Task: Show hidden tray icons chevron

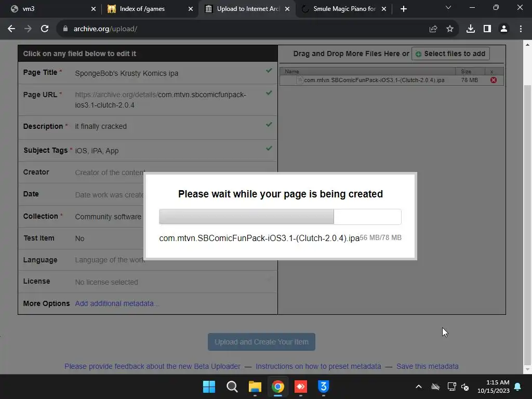Action: pyautogui.click(x=419, y=387)
